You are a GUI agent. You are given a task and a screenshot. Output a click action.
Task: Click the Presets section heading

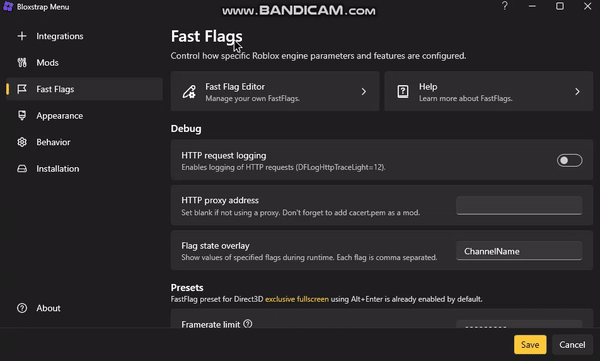click(x=187, y=287)
